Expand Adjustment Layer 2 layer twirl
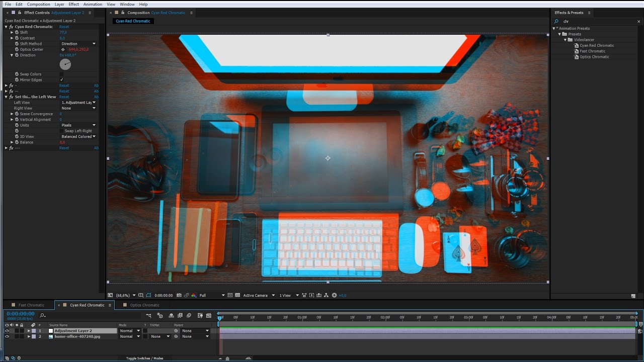644x362 pixels. [x=29, y=331]
